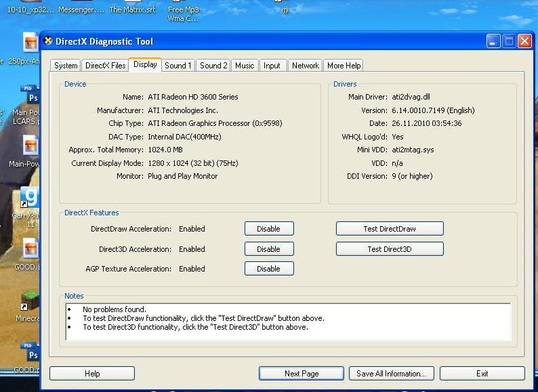Select the GOOD.p Photoshop file icon on the desktop
Viewport: 538px width, 392px height.
coord(30,352)
